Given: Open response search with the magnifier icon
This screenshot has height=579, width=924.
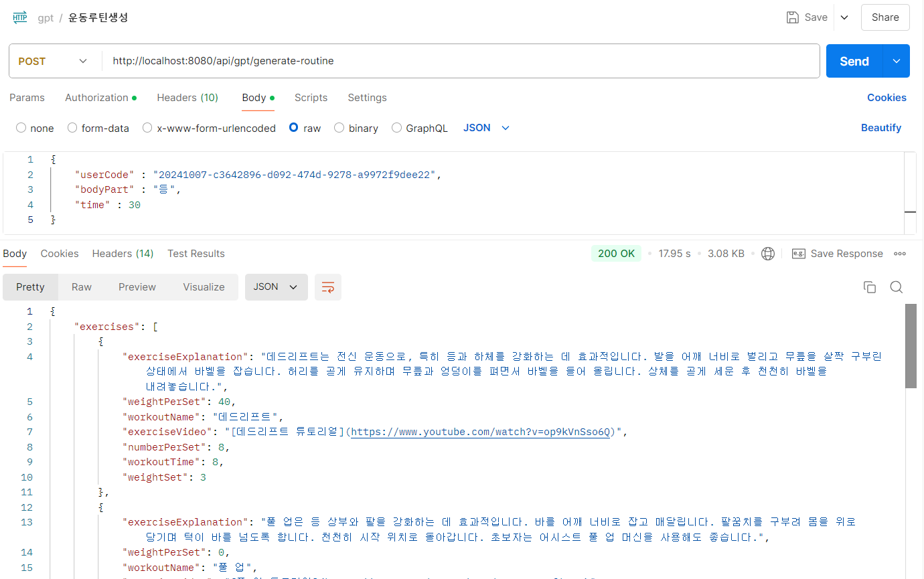Looking at the screenshot, I should [x=896, y=286].
